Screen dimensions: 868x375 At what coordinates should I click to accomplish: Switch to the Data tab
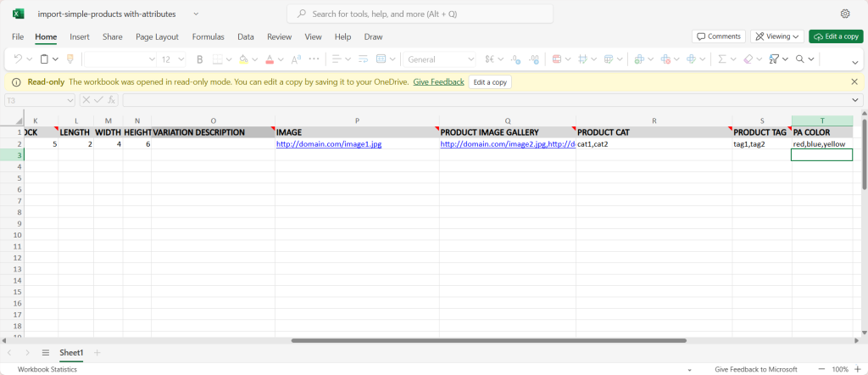point(246,36)
